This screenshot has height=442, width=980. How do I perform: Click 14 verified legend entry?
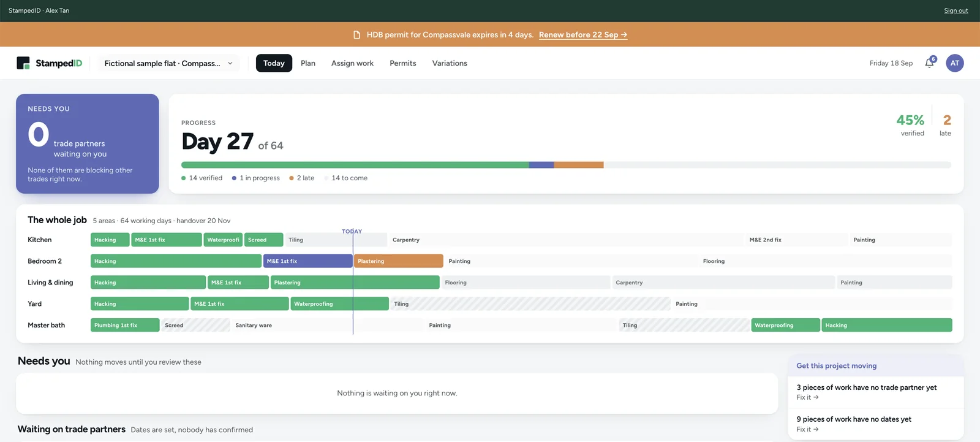click(x=202, y=178)
